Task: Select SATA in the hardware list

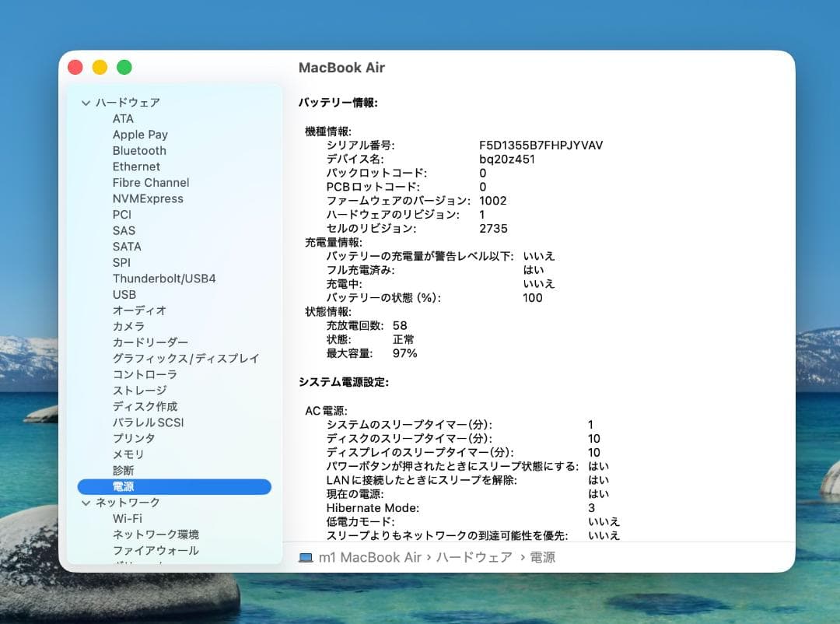Action: (126, 246)
